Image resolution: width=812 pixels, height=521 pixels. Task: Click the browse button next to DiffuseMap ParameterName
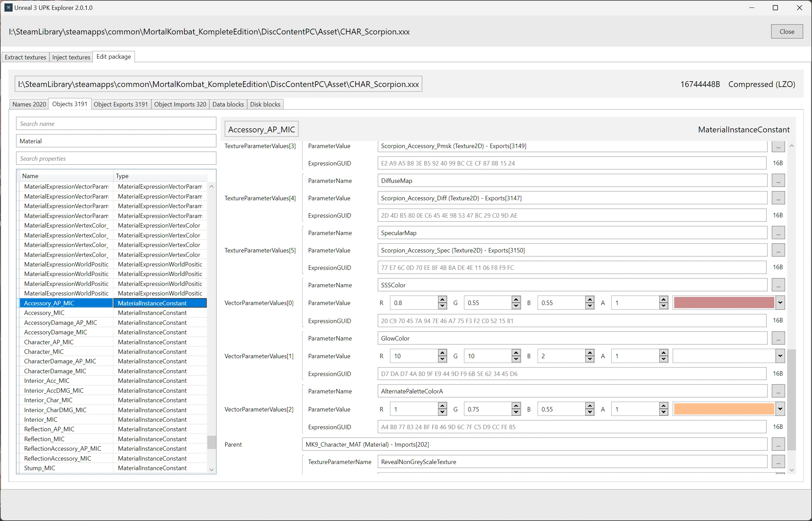click(x=778, y=181)
